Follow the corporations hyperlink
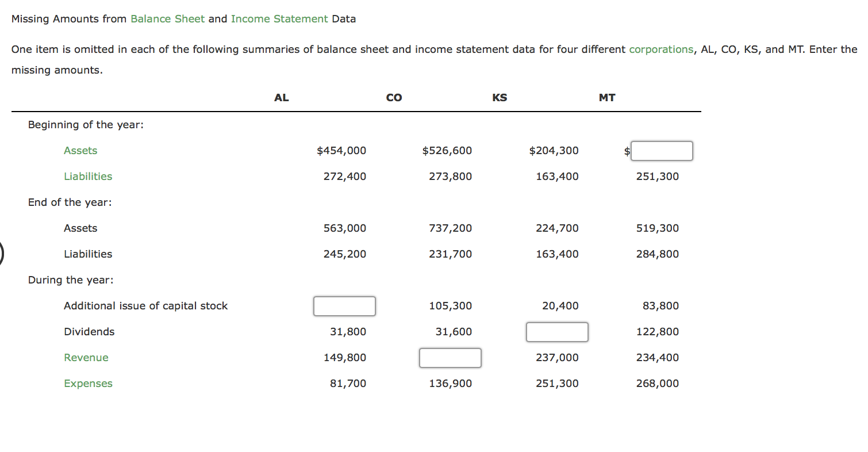This screenshot has width=868, height=452. point(661,49)
